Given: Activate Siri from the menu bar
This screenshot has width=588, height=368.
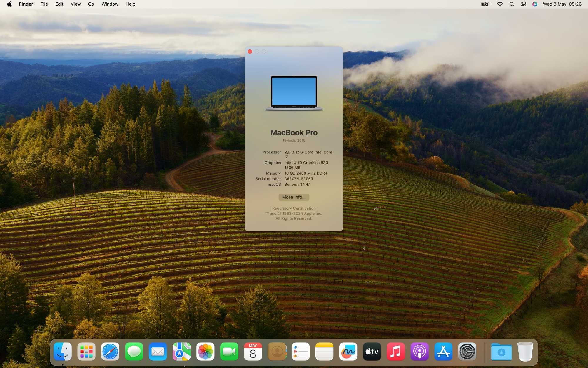Looking at the screenshot, I should [x=535, y=4].
